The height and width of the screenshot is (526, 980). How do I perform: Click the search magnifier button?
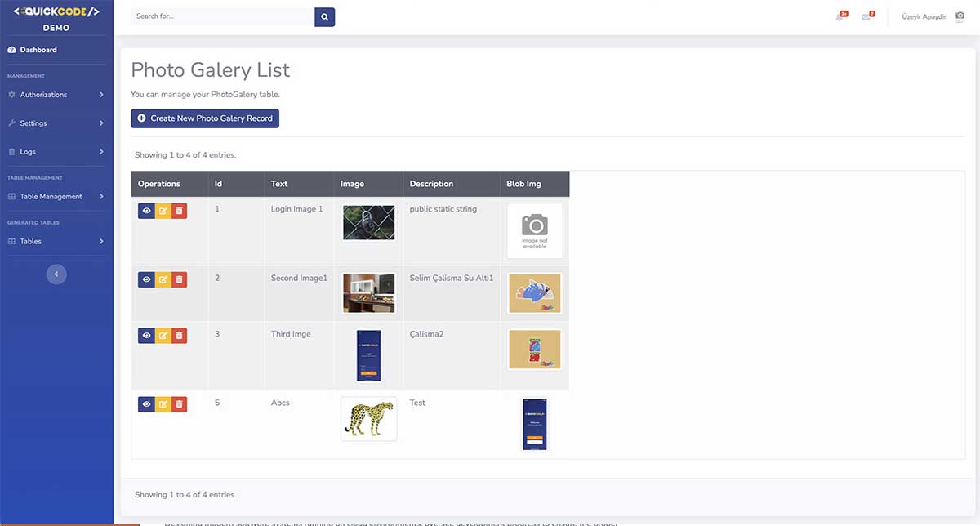point(324,16)
